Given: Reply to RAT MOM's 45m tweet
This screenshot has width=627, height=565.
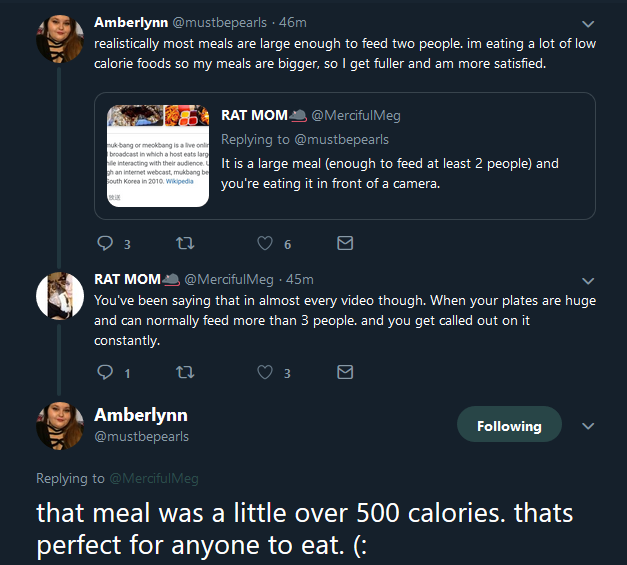Looking at the screenshot, I should pyautogui.click(x=105, y=372).
